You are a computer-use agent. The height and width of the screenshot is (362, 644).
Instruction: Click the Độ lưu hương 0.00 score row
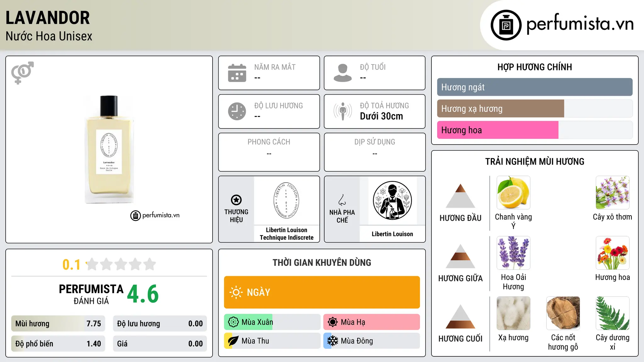(160, 324)
